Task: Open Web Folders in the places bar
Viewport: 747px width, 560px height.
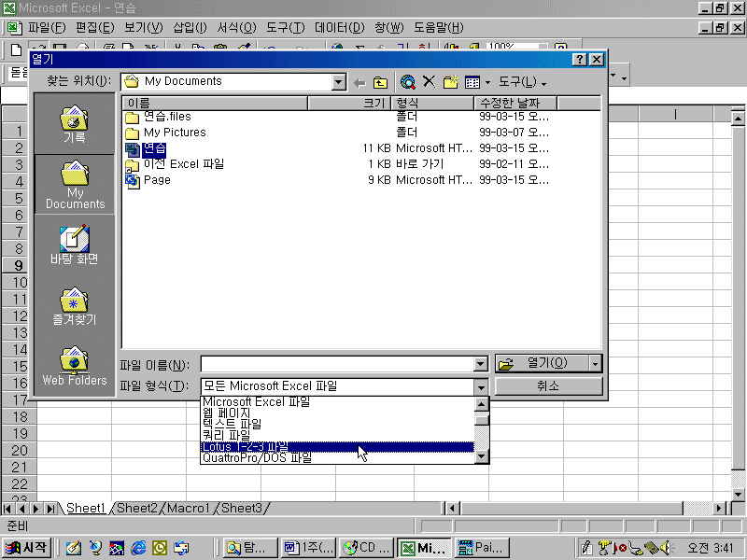Action: (75, 365)
